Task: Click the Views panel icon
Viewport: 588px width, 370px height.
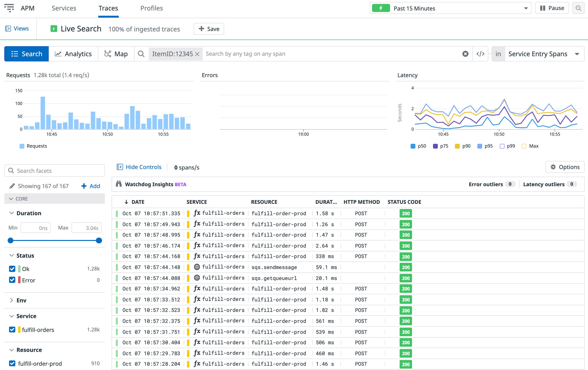Action: (x=8, y=28)
